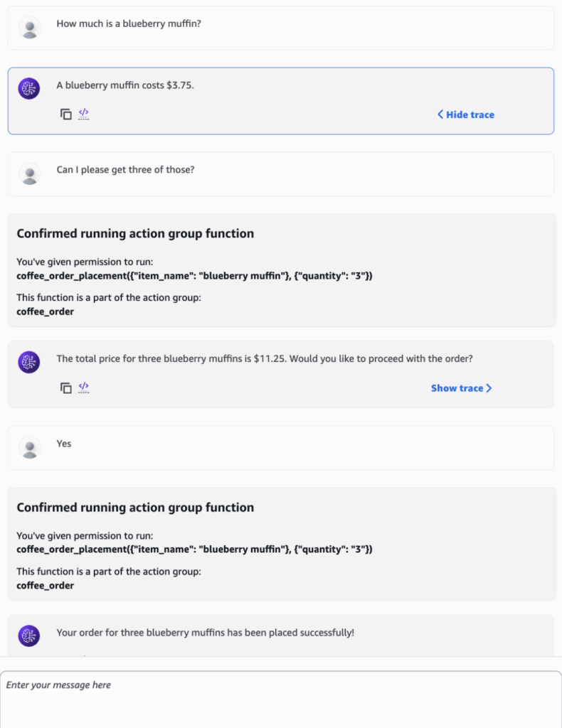
Task: Copy the "$3.75" blueberry muffin response
Action: [x=66, y=114]
